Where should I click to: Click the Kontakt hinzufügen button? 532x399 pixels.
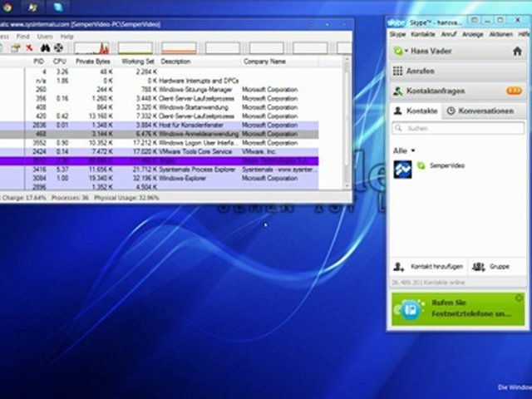pyautogui.click(x=426, y=266)
